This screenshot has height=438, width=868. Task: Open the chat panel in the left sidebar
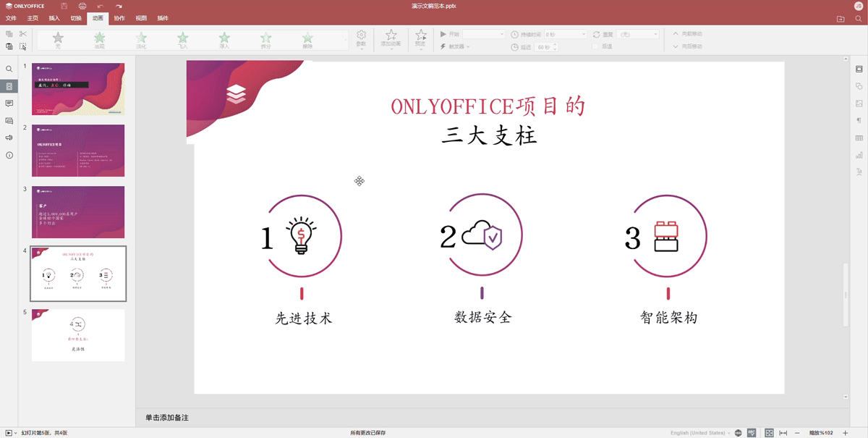click(x=9, y=121)
